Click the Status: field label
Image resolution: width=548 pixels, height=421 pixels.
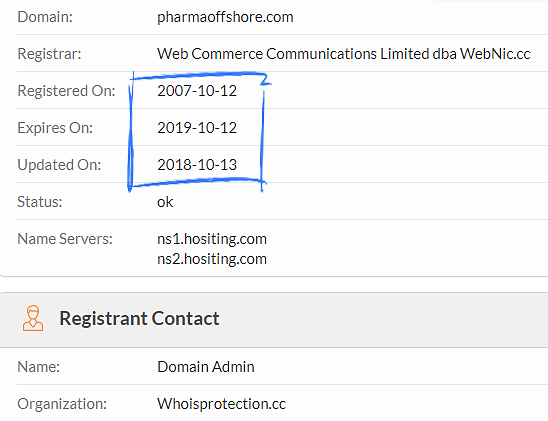tap(40, 202)
